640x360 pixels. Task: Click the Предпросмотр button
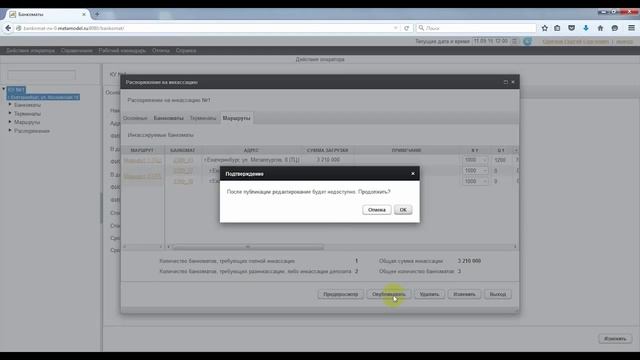pyautogui.click(x=340, y=294)
